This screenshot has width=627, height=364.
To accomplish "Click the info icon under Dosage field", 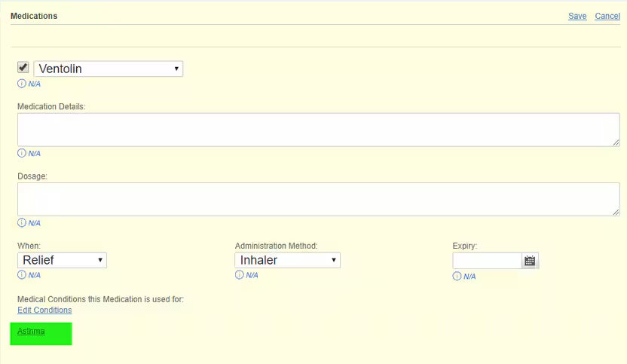I will click(22, 223).
